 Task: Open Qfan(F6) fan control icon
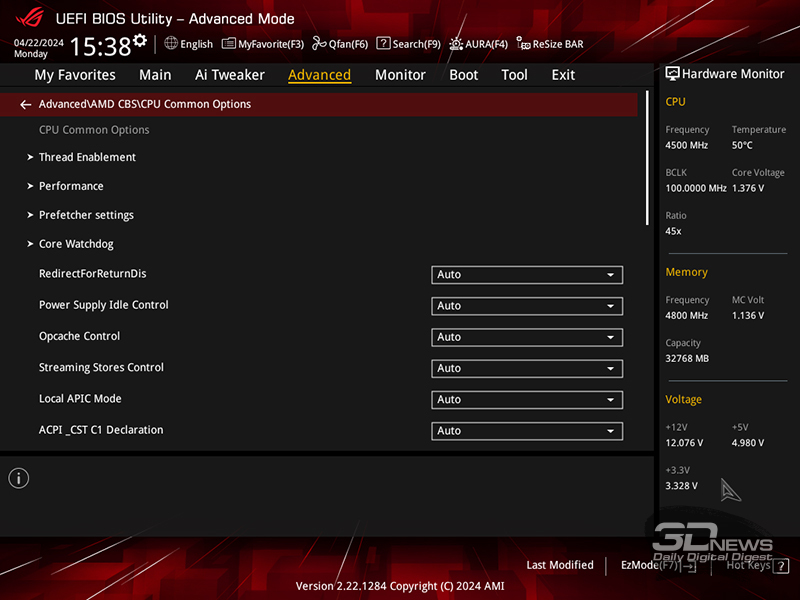(x=319, y=43)
